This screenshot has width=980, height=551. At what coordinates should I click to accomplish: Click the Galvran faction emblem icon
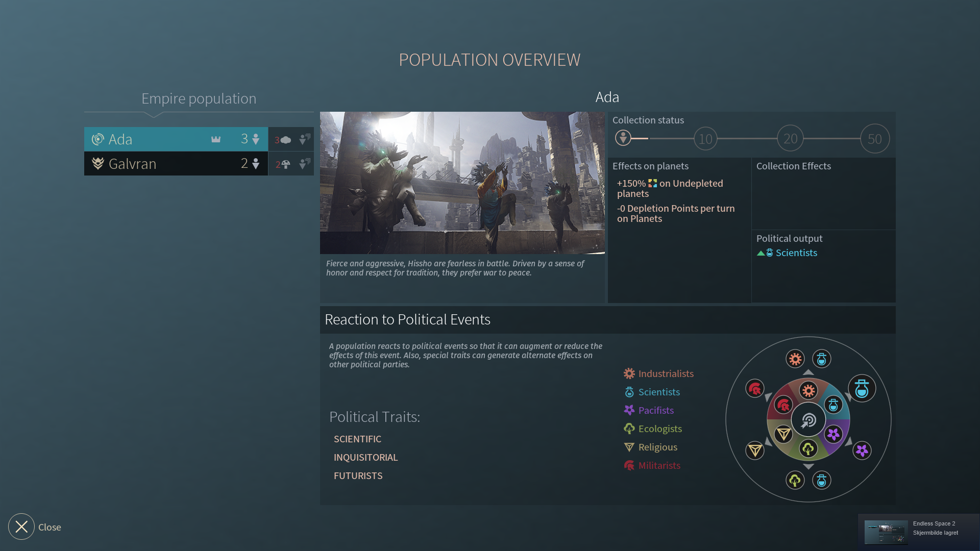tap(97, 164)
